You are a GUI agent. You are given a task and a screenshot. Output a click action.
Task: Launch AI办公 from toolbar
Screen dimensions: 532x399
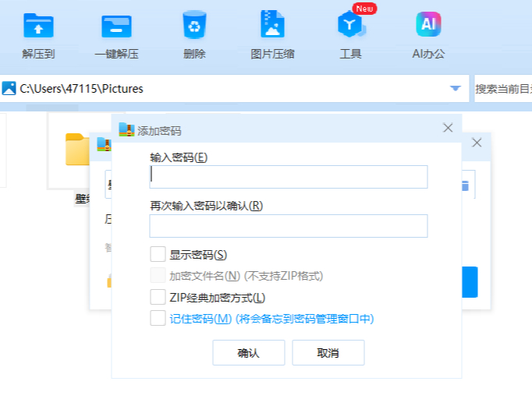[428, 35]
